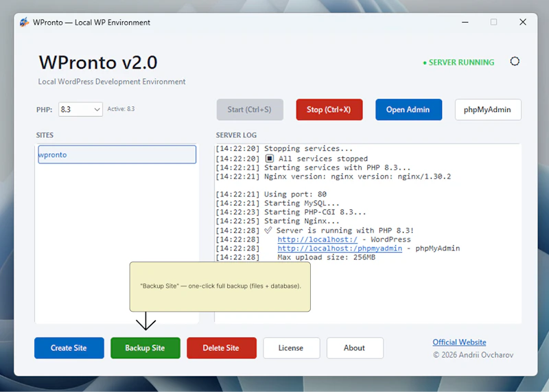Delete the selected site with Delete Site
This screenshot has height=392, width=549.
pyautogui.click(x=222, y=348)
